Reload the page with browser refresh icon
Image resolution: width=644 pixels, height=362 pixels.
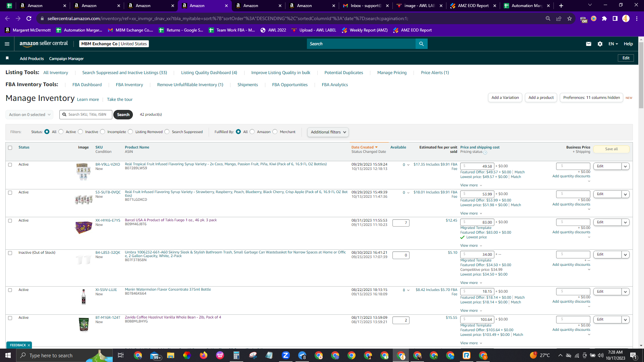(x=29, y=18)
